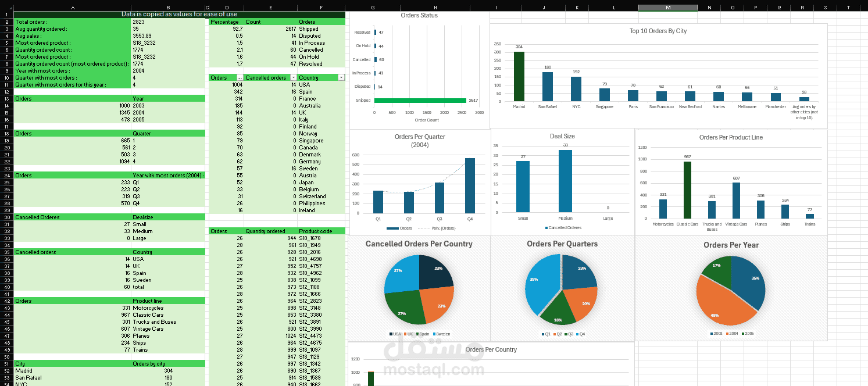Click the 'Spain' cell in the country table
This screenshot has width=868, height=386.
click(x=322, y=92)
